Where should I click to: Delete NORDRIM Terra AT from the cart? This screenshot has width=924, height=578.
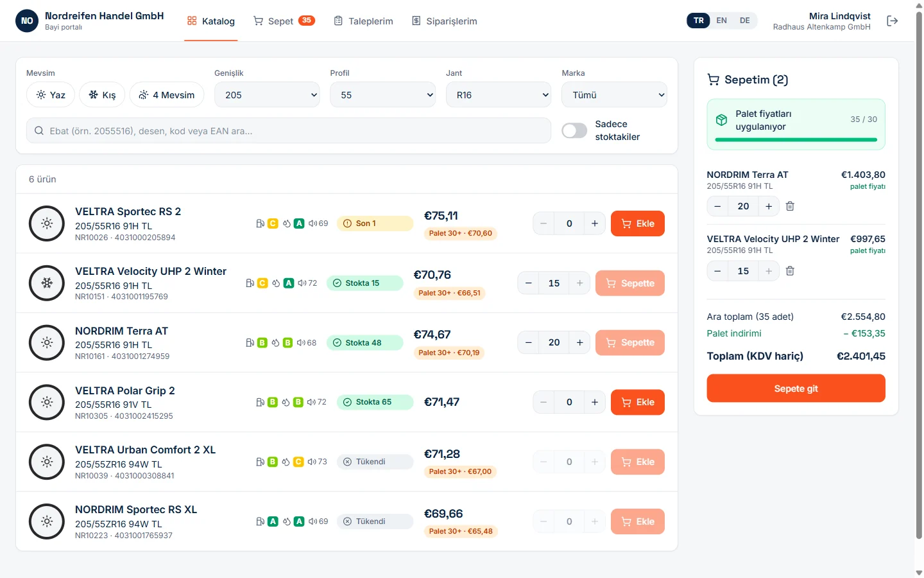[x=790, y=206]
